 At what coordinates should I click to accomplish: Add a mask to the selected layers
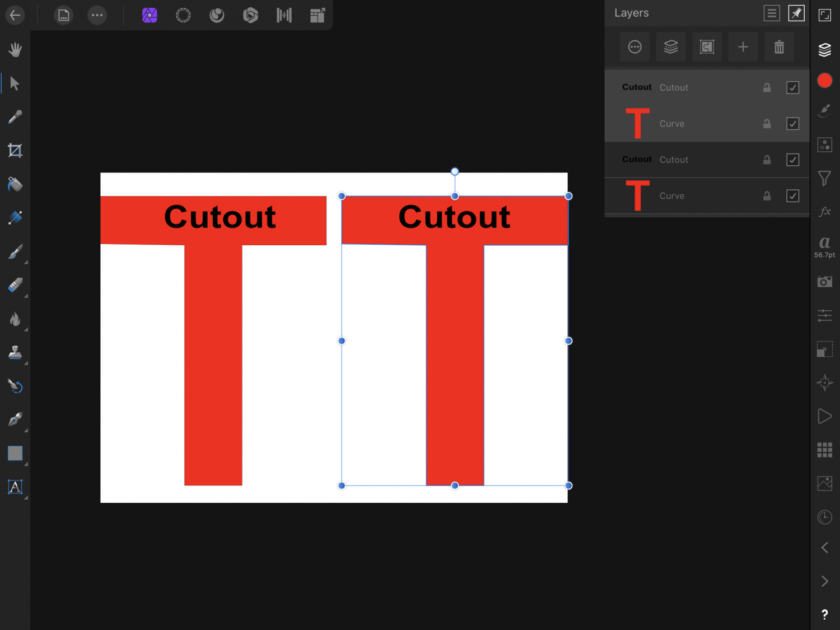click(707, 47)
